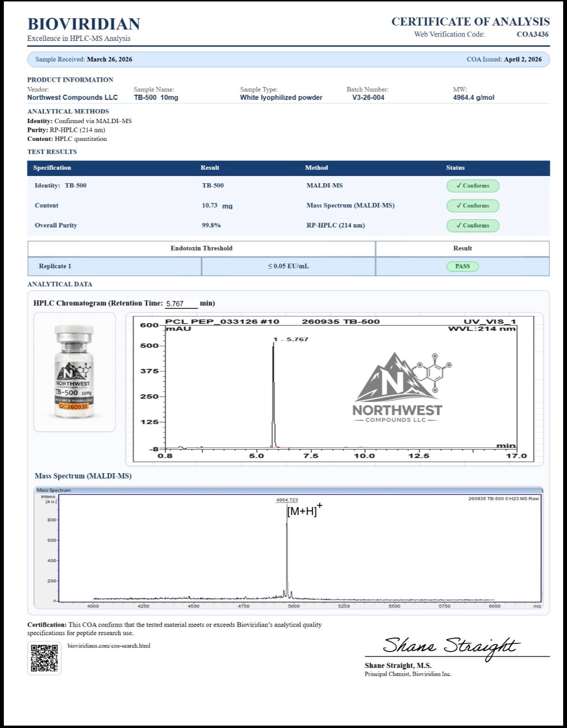Click the HPLC peak label 1 - 5.767
Image resolution: width=567 pixels, height=728 pixels.
[291, 339]
